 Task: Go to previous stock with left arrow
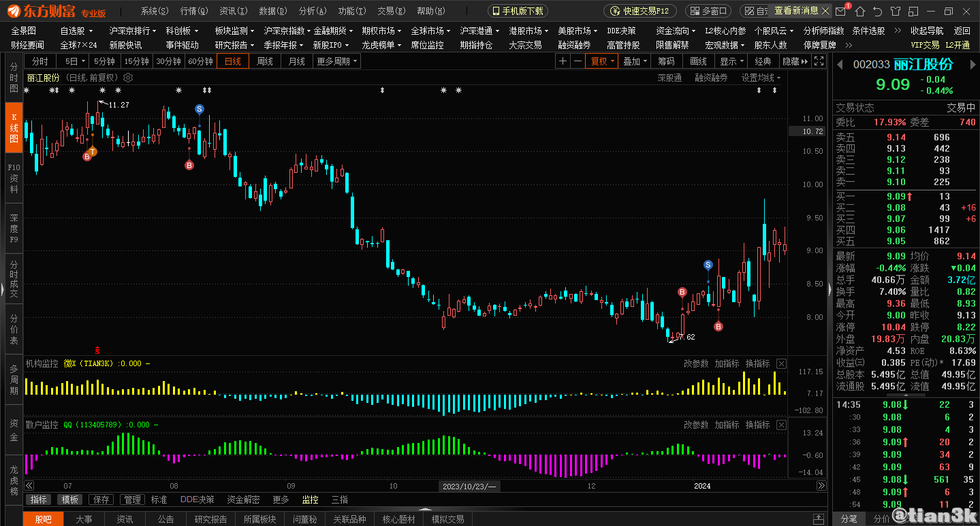[840, 65]
